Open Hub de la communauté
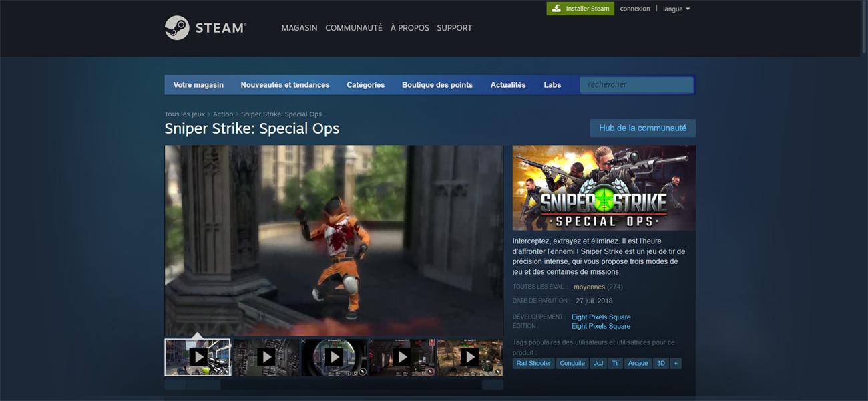Viewport: 868px width, 401px height. 642,128
